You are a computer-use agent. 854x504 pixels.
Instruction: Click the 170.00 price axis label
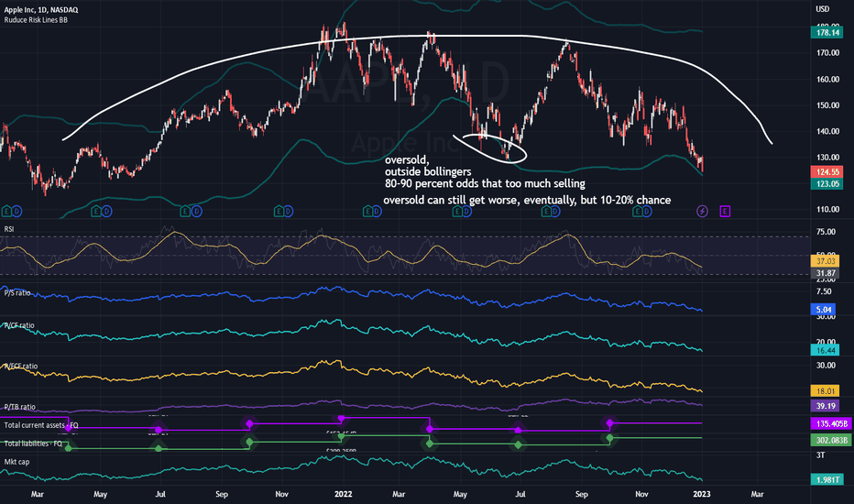point(827,53)
